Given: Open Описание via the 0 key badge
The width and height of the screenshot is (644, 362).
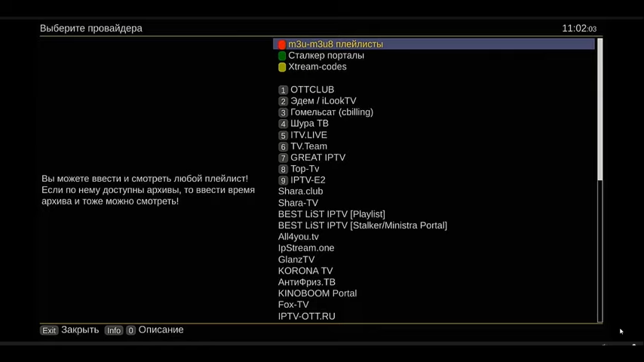Looking at the screenshot, I should 130,330.
